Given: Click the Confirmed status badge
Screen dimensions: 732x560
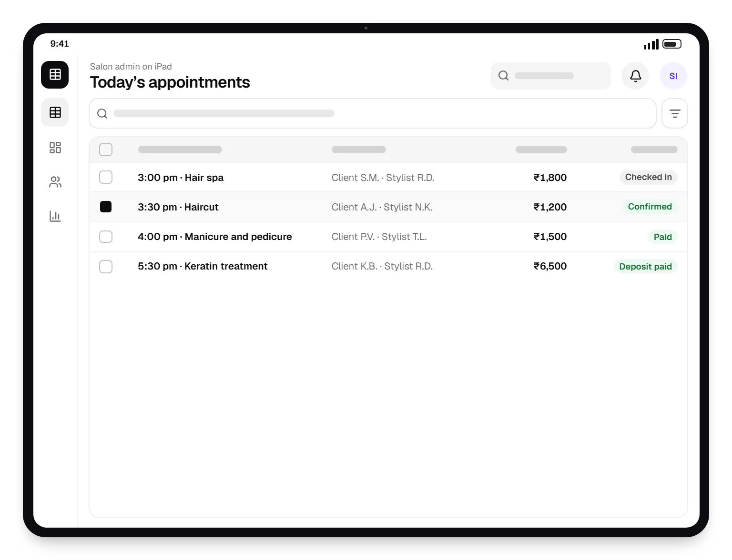Looking at the screenshot, I should pos(650,207).
